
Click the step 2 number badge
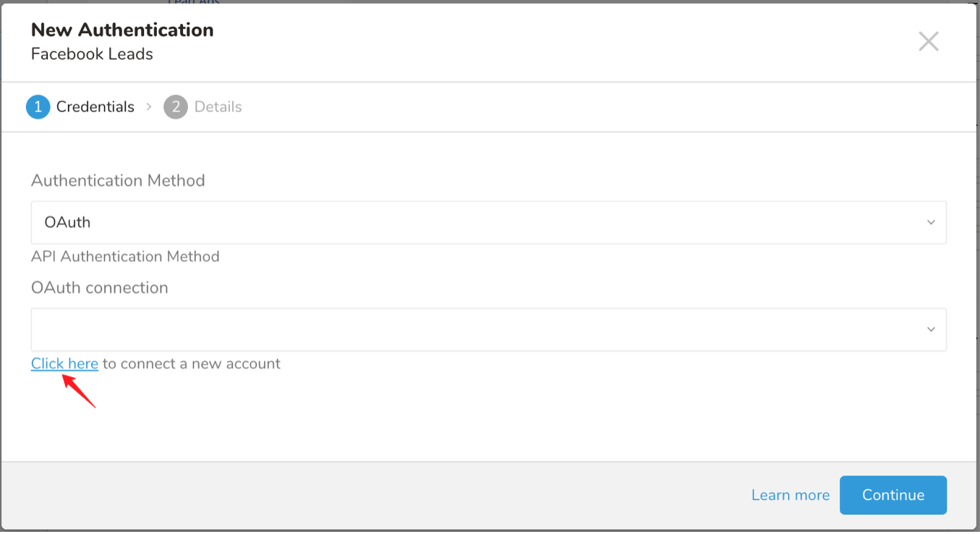[x=175, y=107]
